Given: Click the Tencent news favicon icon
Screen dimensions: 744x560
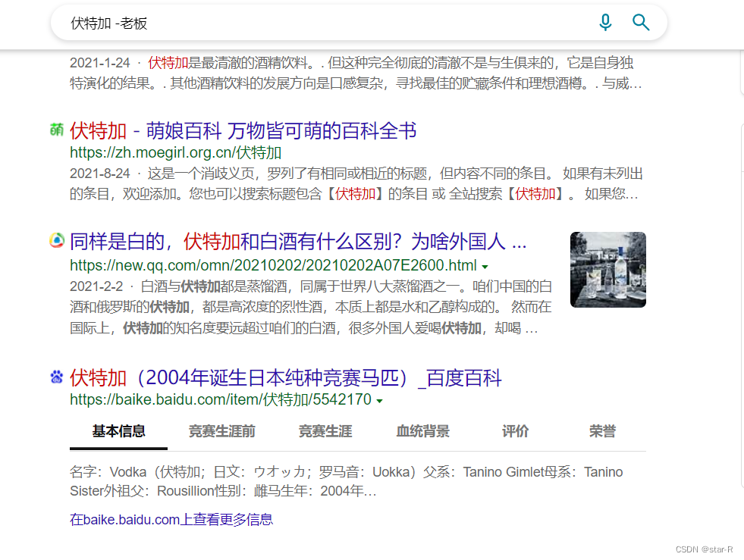Looking at the screenshot, I should (x=56, y=240).
